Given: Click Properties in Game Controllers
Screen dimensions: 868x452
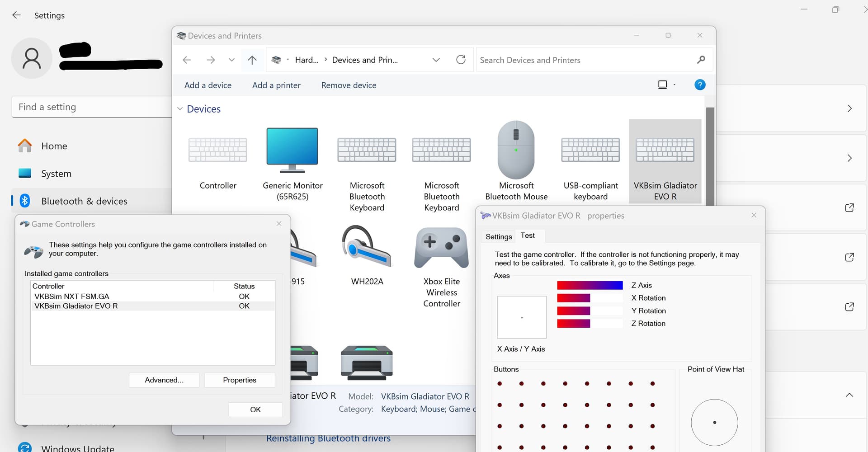Looking at the screenshot, I should [x=240, y=380].
